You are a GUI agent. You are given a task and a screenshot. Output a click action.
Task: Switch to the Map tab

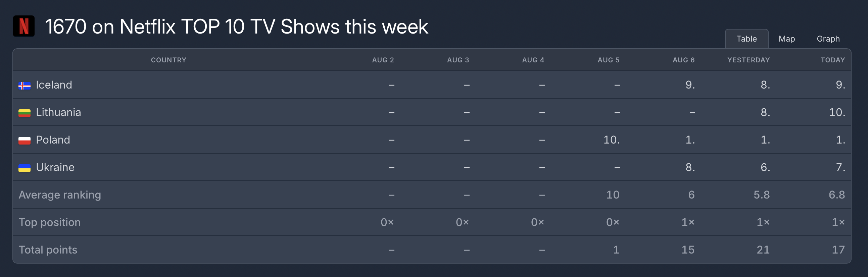click(x=786, y=39)
